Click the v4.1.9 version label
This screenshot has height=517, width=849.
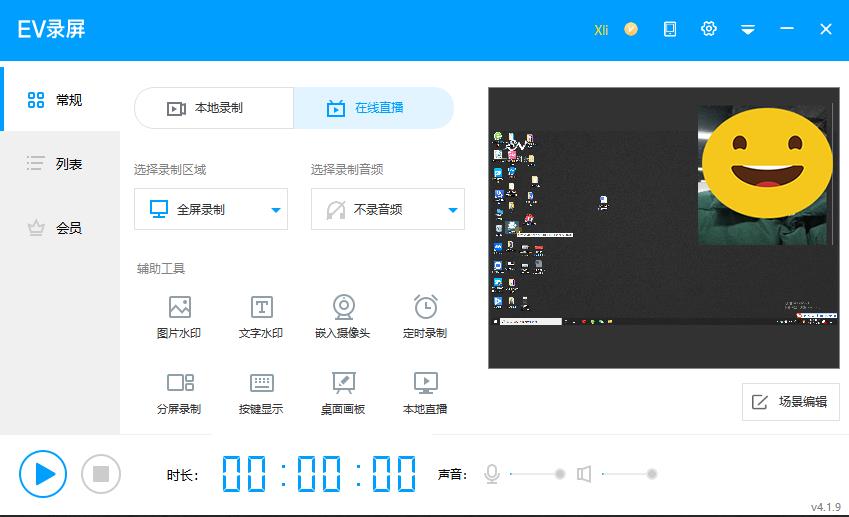point(826,507)
